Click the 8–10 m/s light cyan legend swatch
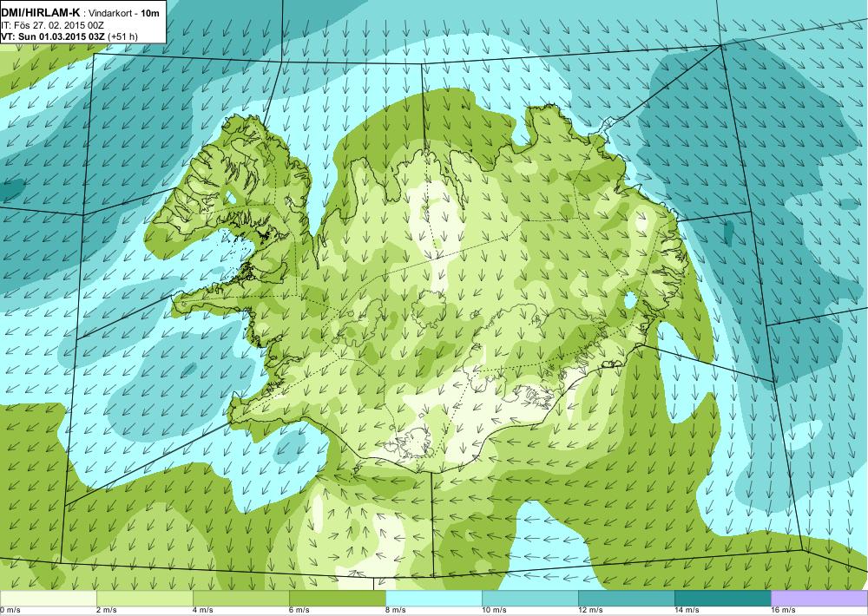Viewport: 868px width, 616px height. [x=433, y=599]
